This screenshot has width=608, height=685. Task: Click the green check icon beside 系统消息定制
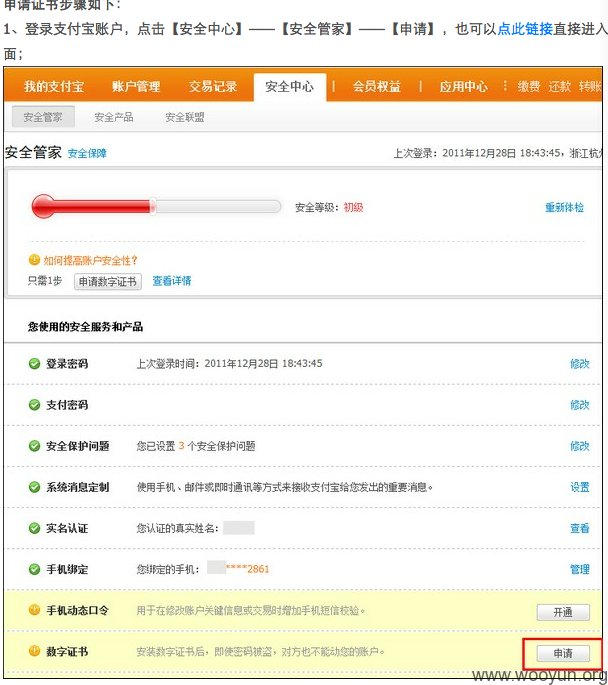[34, 487]
